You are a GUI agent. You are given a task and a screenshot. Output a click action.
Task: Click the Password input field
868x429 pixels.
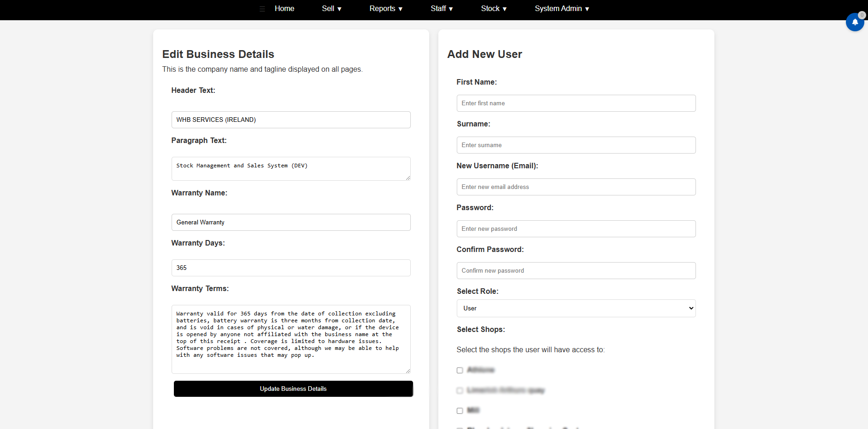tap(576, 229)
